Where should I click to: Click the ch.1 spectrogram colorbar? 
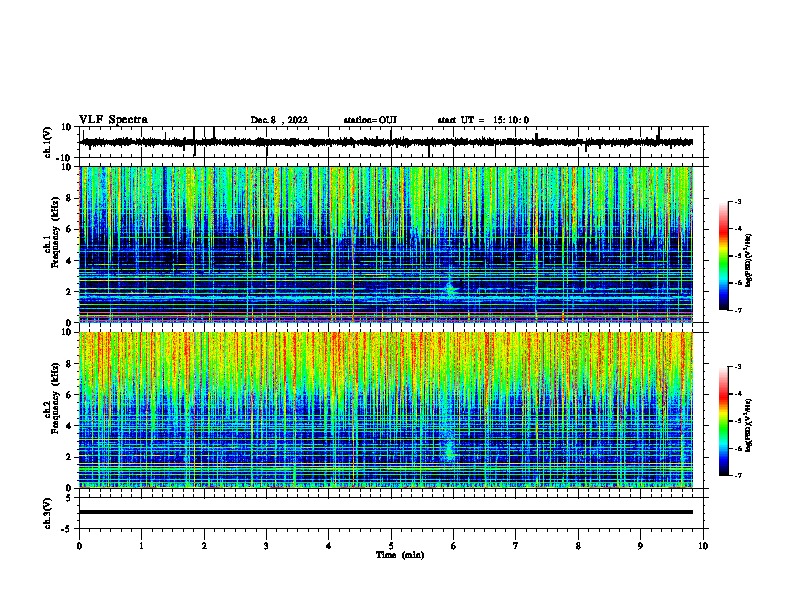[x=723, y=256]
